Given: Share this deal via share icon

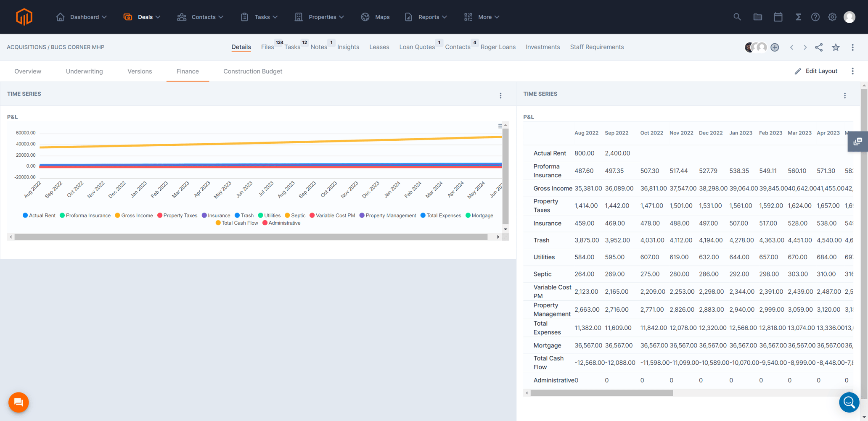Looking at the screenshot, I should 819,47.
